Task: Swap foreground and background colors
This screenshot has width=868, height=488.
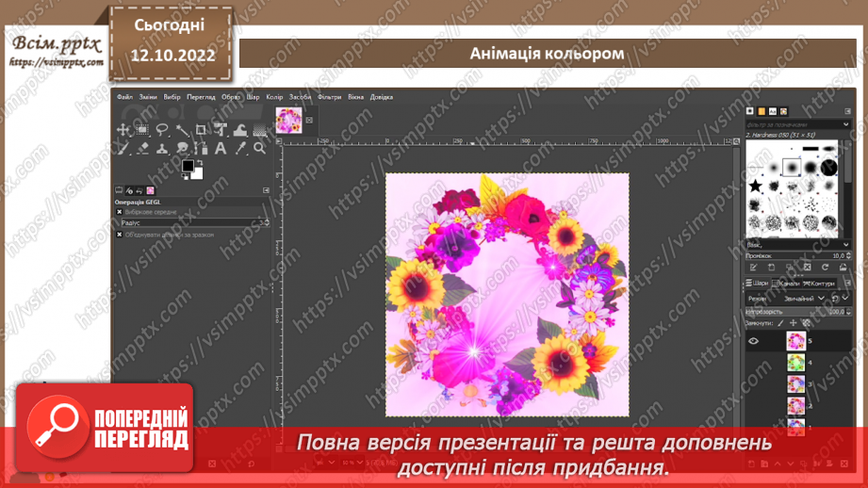Action: (199, 163)
